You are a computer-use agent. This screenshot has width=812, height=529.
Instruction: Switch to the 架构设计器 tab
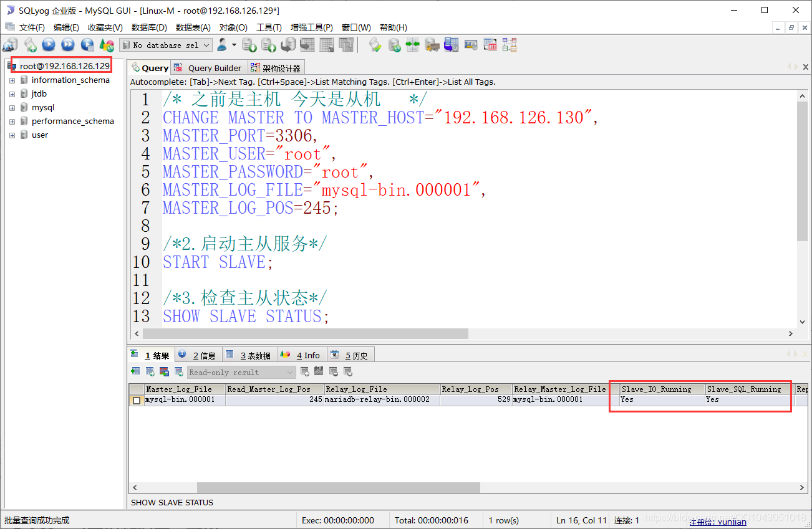[x=275, y=68]
